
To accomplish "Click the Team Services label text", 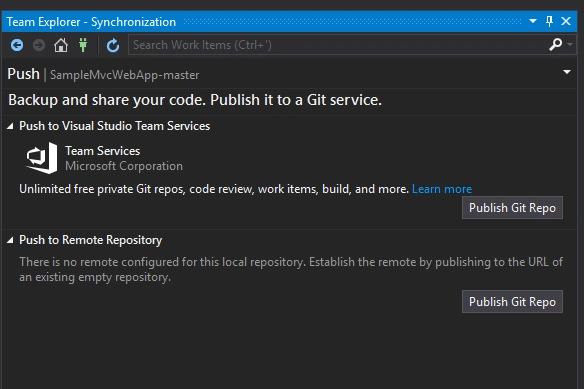I will [102, 151].
